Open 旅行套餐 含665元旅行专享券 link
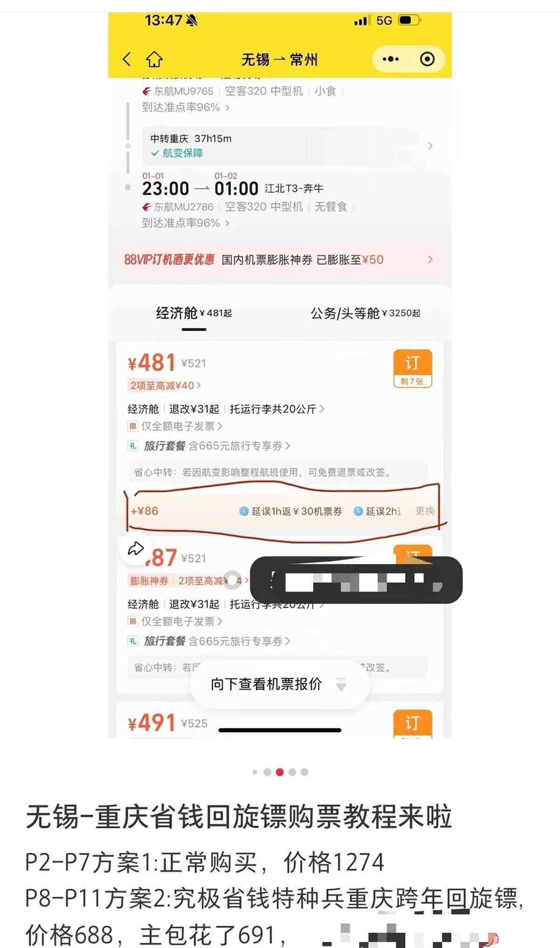 click(x=217, y=446)
